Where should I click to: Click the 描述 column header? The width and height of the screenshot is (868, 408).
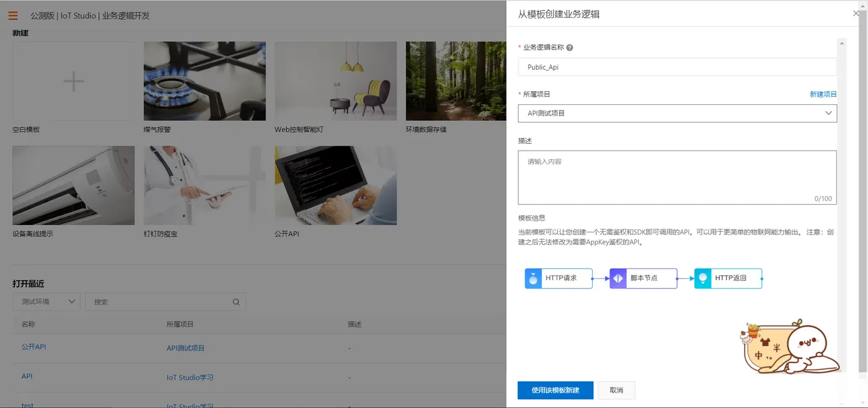pyautogui.click(x=355, y=324)
